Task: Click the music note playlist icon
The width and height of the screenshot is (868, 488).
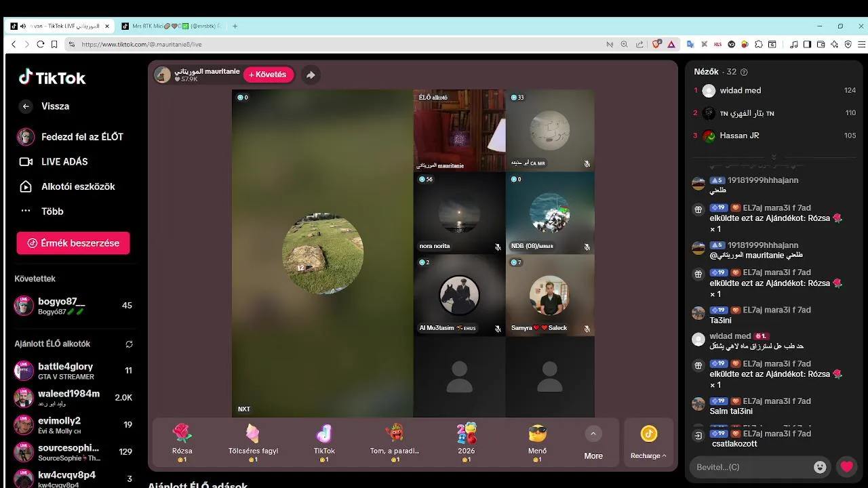Action: 794,44
